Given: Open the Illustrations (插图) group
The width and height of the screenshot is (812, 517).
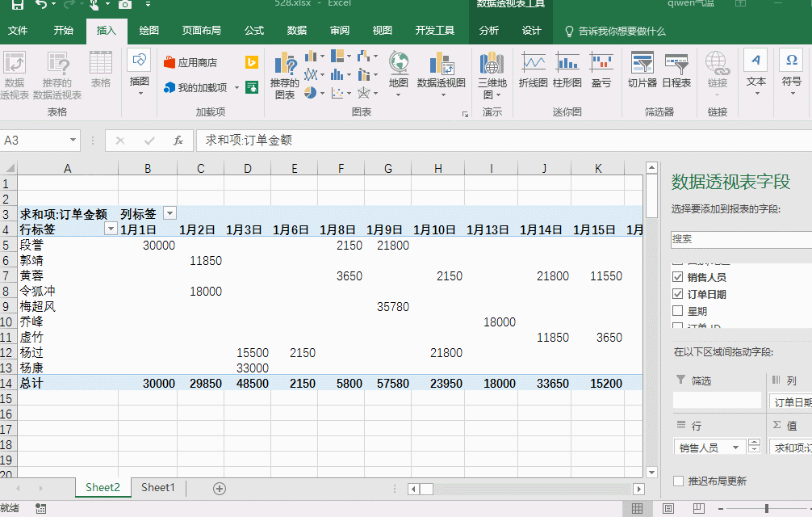Looking at the screenshot, I should click(140, 73).
